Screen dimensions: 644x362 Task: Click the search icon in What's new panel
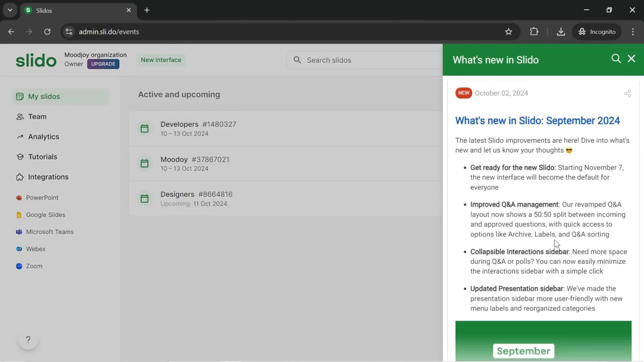click(x=615, y=59)
